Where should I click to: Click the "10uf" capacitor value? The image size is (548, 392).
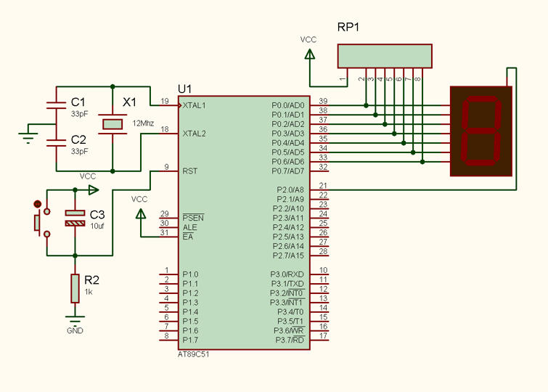pyautogui.click(x=97, y=226)
